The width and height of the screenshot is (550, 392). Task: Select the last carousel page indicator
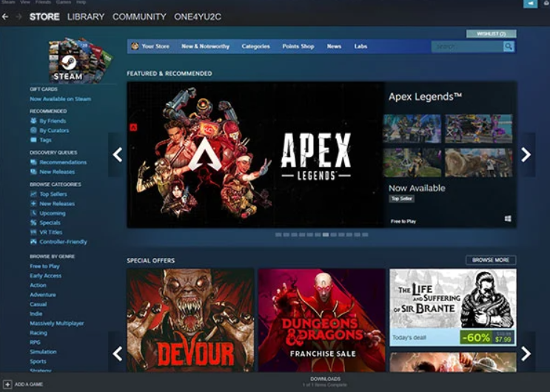(365, 234)
